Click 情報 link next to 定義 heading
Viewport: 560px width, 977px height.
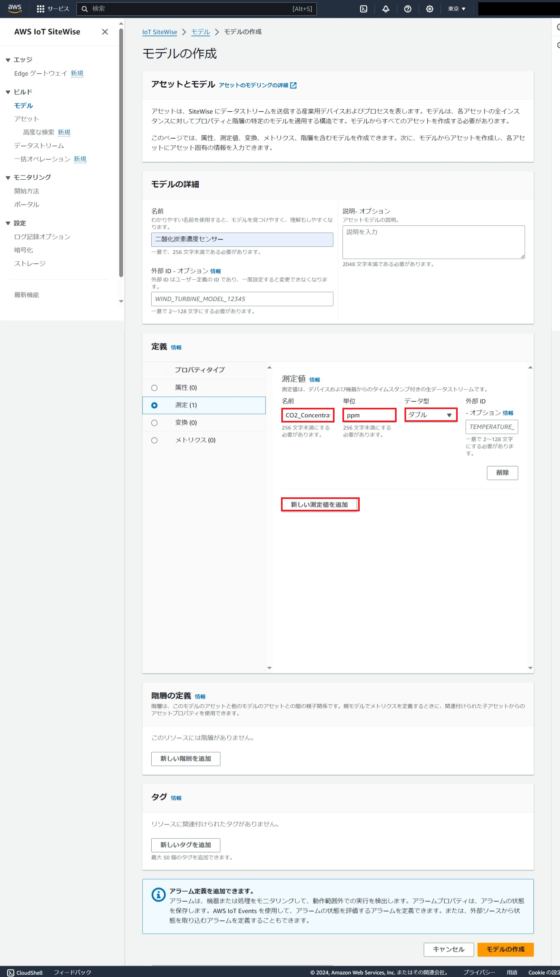(x=176, y=348)
